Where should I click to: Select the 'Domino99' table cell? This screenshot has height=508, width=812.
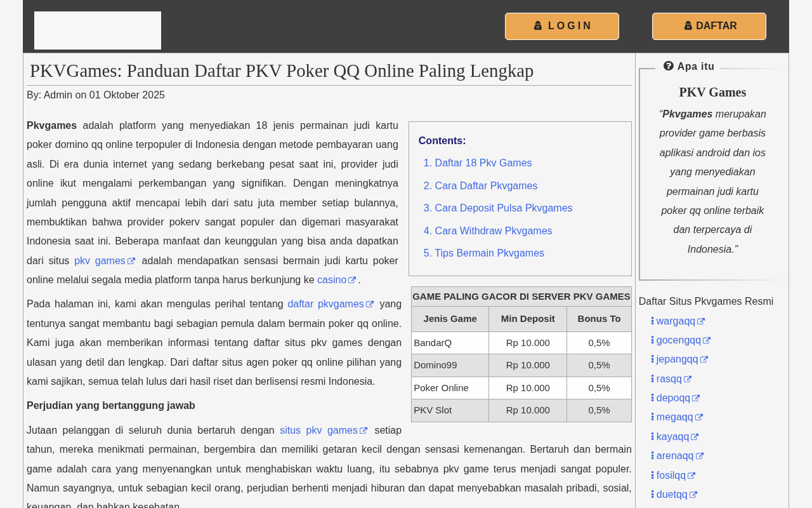point(450,365)
